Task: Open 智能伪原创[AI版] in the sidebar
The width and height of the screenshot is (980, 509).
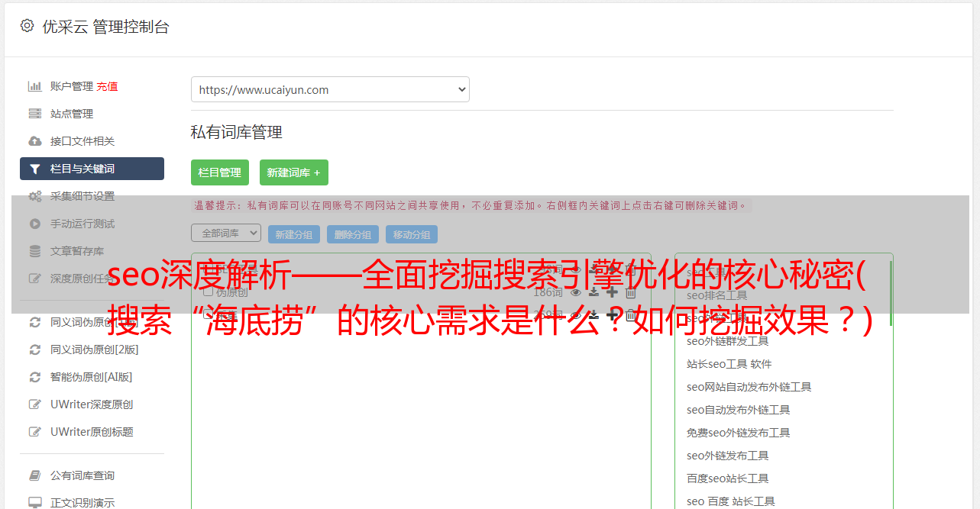Action: [x=92, y=377]
